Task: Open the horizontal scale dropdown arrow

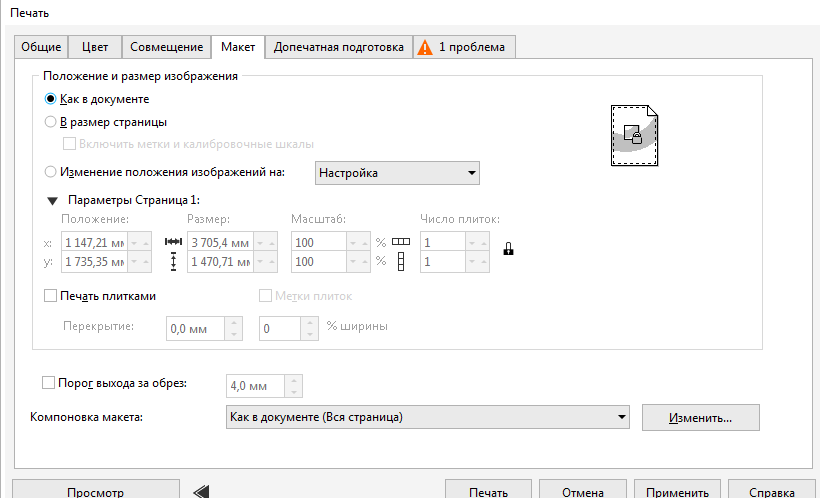Action: pyautogui.click(x=353, y=243)
